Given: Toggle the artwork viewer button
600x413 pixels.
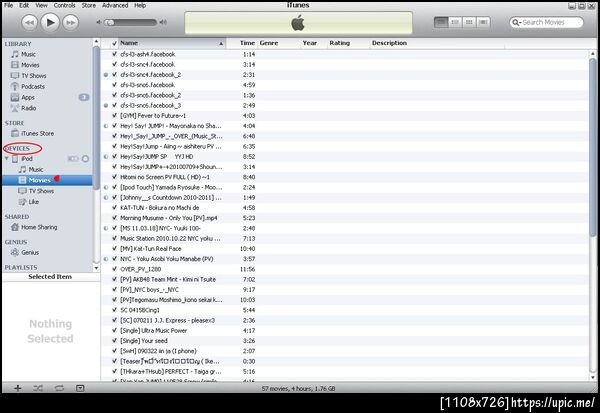Looking at the screenshot, I should click(80, 388).
